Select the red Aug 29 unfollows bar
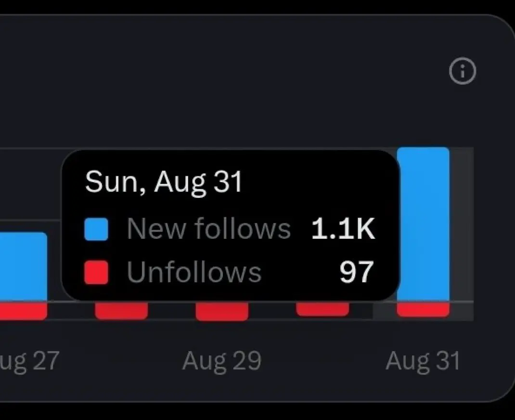The image size is (515, 420). pos(222,311)
